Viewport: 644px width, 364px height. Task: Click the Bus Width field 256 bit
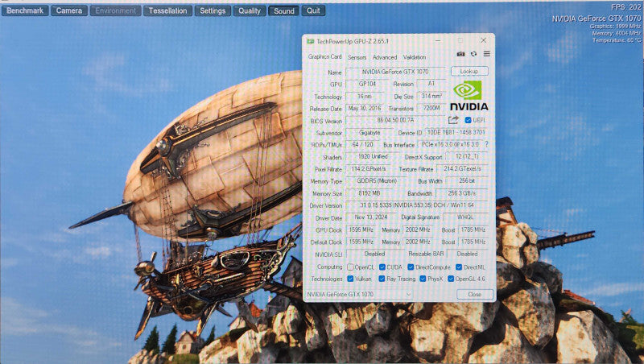tap(467, 180)
